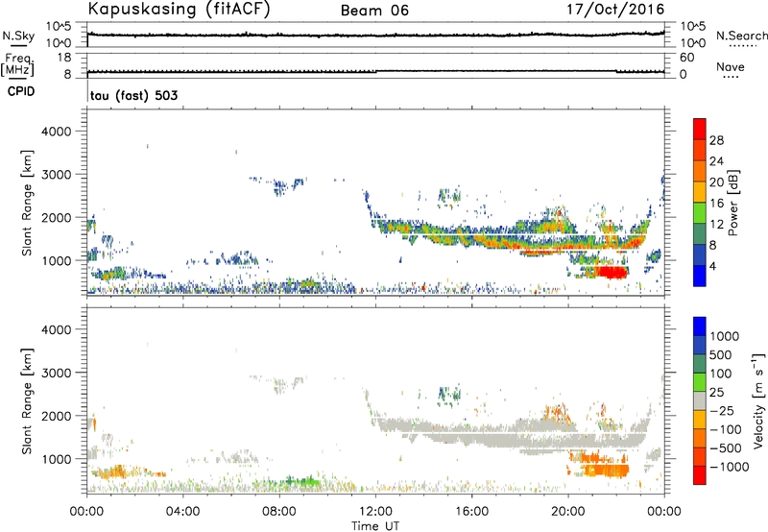
Task: Click the 20:00 time tick label
Action: tap(567, 512)
